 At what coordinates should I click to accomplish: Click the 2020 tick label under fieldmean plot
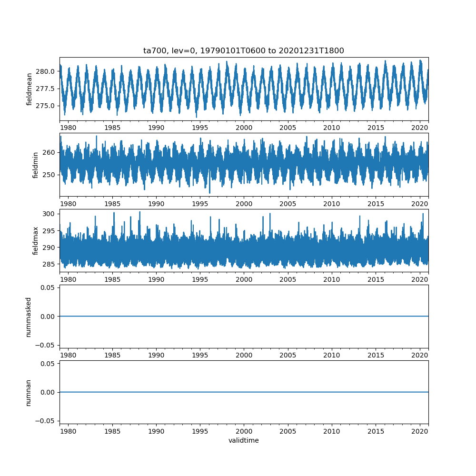pyautogui.click(x=420, y=128)
